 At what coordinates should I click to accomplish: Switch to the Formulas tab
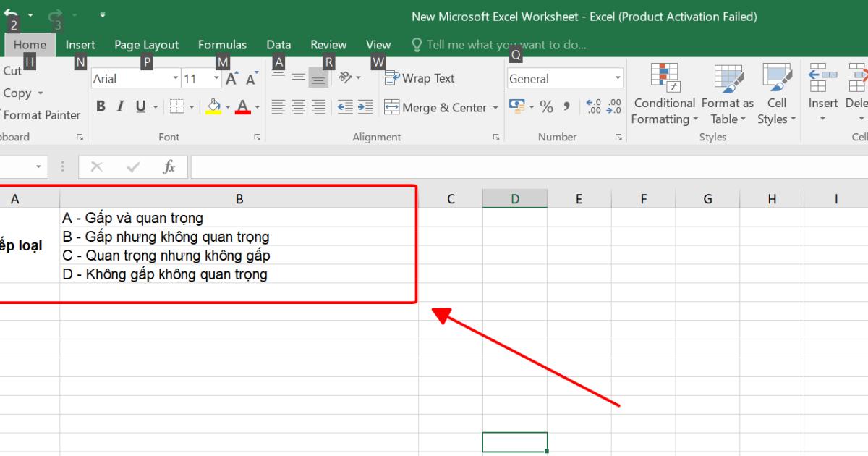pos(222,45)
